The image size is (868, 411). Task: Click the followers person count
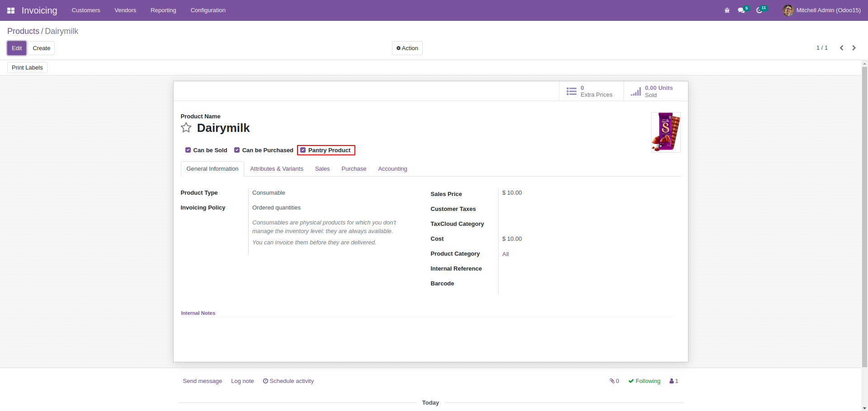point(674,381)
